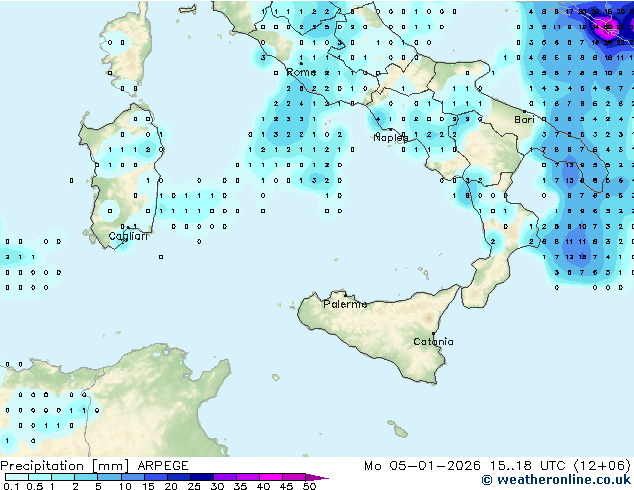Click the Naples city label

tap(391, 138)
